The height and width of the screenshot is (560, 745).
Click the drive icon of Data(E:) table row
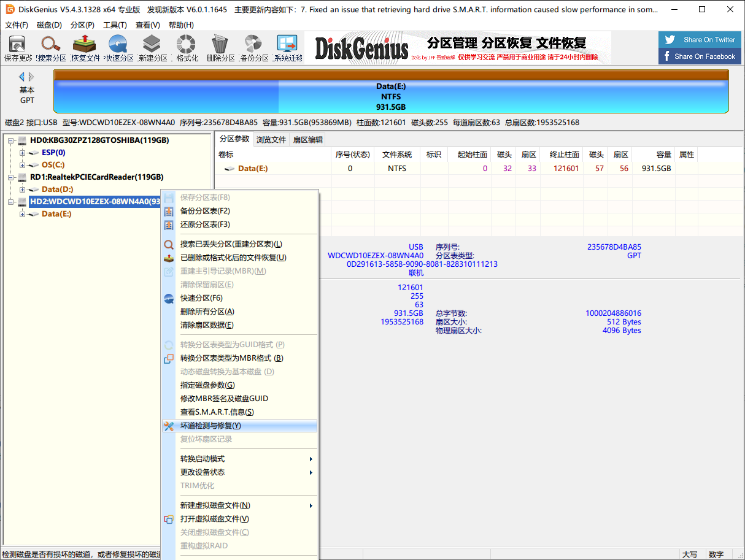[230, 169]
